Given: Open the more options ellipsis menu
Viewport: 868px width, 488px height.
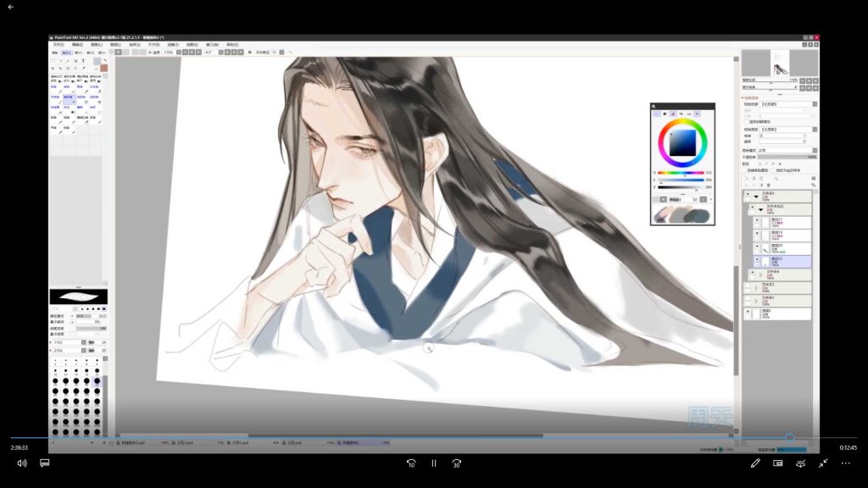Looking at the screenshot, I should point(845,463).
